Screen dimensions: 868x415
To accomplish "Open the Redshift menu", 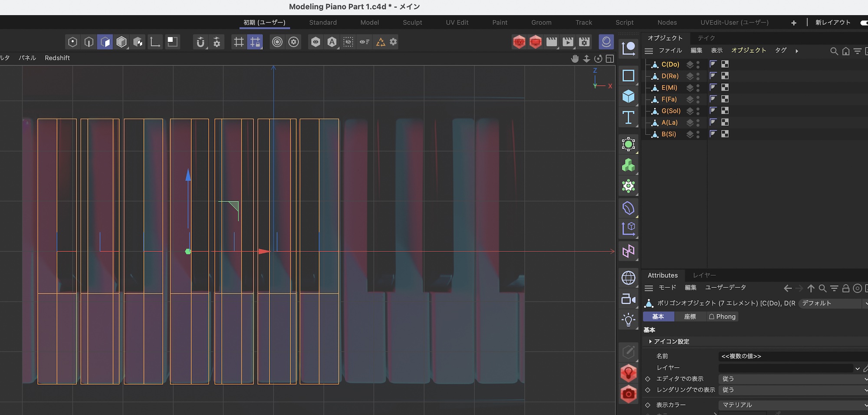I will point(57,58).
